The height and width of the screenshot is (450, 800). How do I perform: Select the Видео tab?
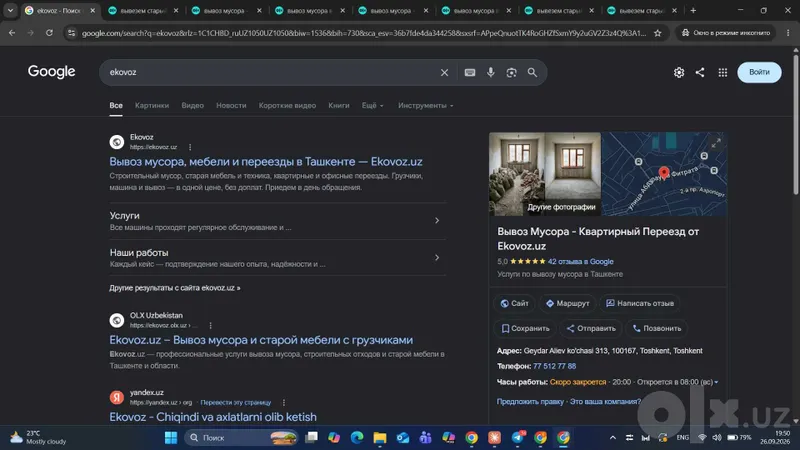(x=192, y=106)
